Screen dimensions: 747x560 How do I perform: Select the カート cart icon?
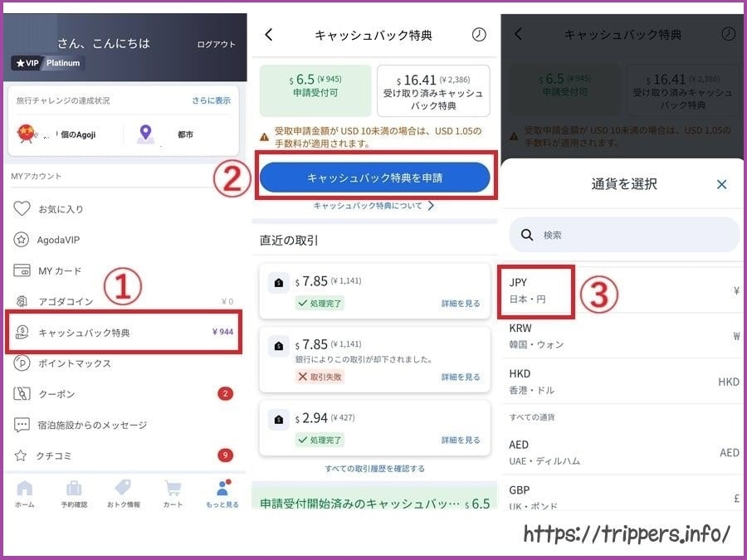[x=173, y=494]
